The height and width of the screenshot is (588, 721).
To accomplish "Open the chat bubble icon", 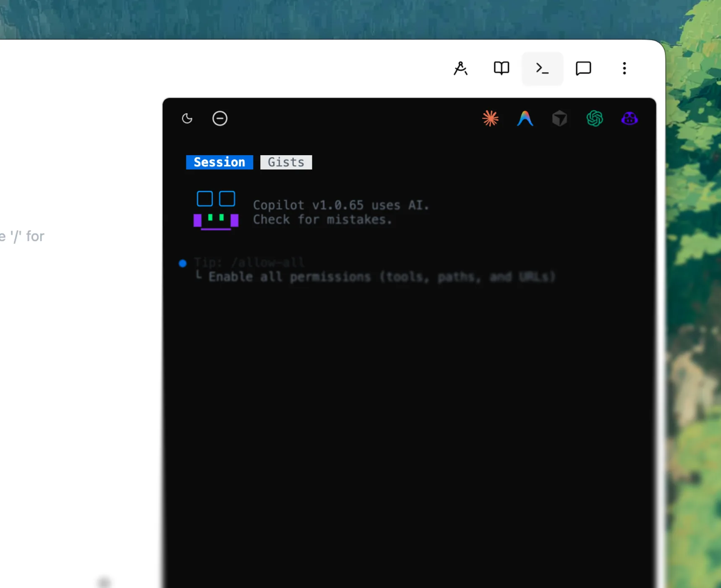I will tap(583, 68).
